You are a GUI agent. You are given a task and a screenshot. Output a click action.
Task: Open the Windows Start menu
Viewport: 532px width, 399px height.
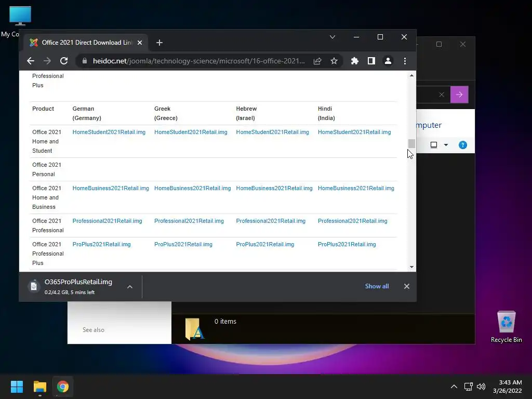pyautogui.click(x=17, y=387)
